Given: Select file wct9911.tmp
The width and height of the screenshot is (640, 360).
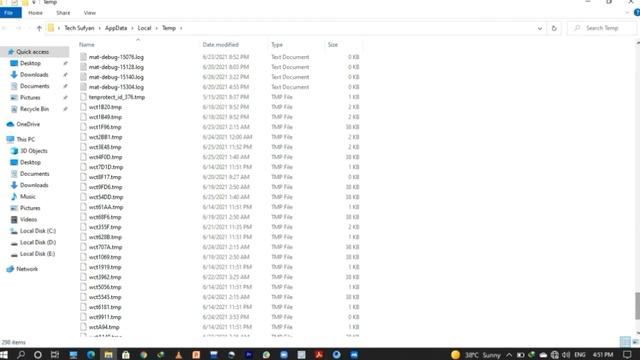Looking at the screenshot, I should click(x=105, y=317).
